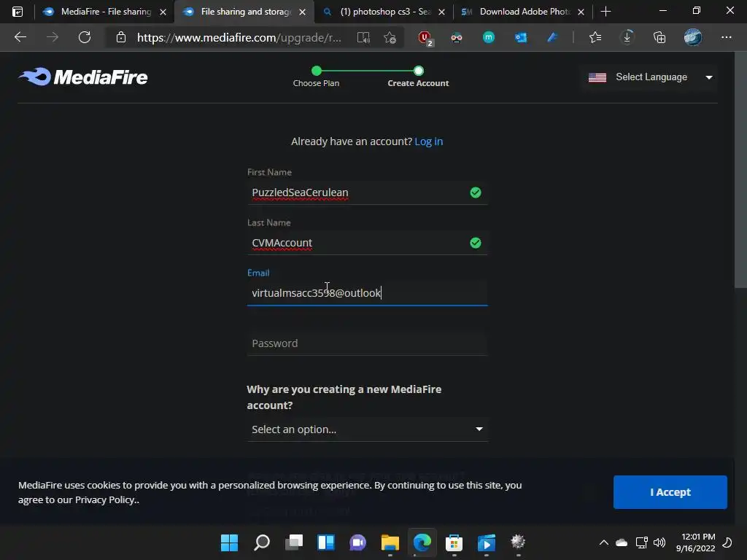Open File Explorer from taskbar

point(390,542)
